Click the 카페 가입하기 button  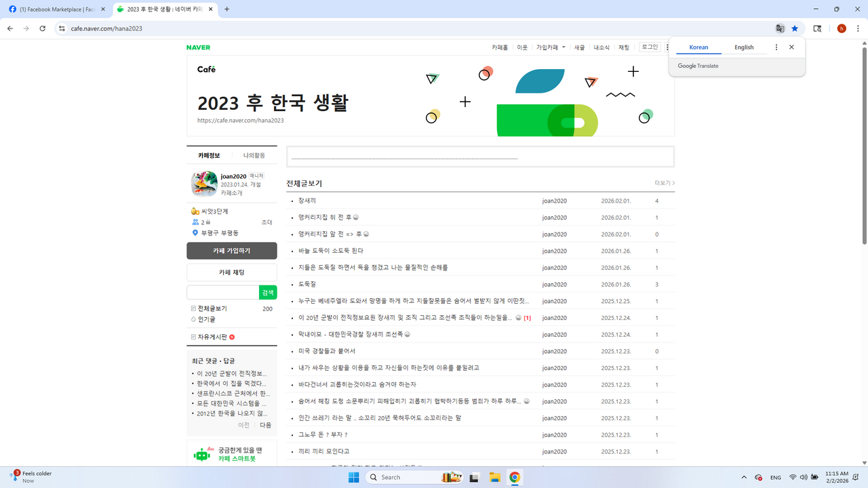231,251
